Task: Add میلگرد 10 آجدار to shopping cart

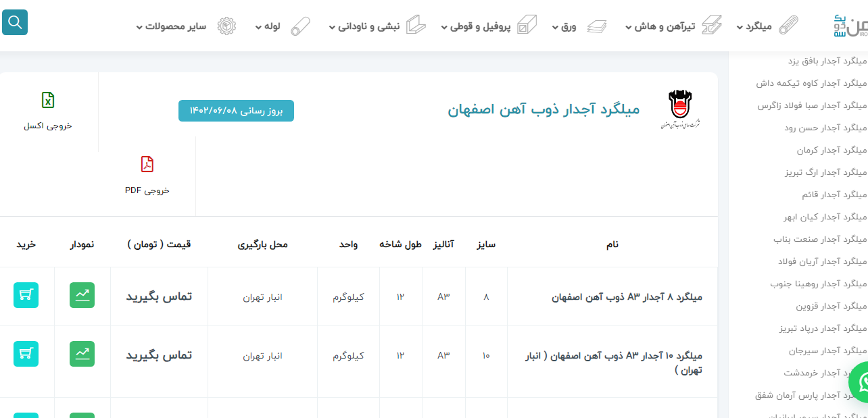Action: pos(26,354)
